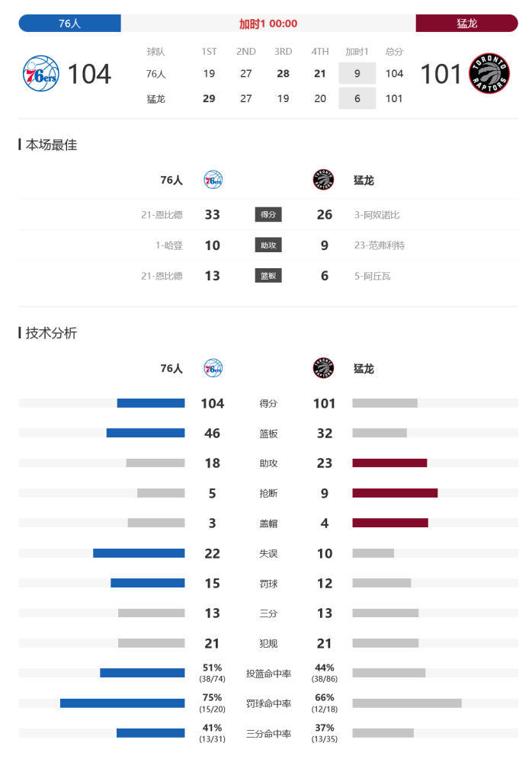
Task: Click the blue 76ers 罚球命中率 bar
Action: point(122,703)
